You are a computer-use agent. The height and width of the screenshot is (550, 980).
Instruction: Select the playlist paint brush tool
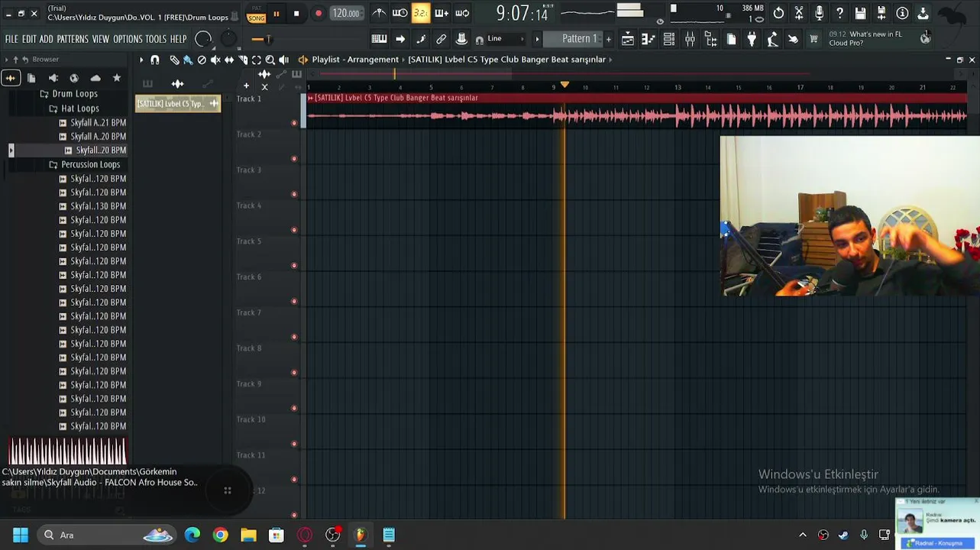(188, 60)
